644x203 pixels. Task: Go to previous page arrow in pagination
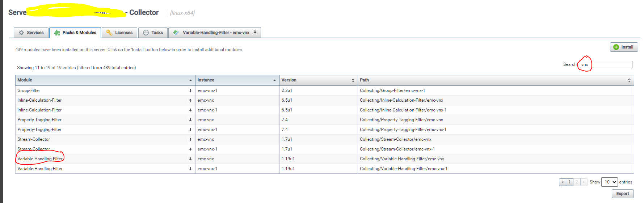click(563, 182)
